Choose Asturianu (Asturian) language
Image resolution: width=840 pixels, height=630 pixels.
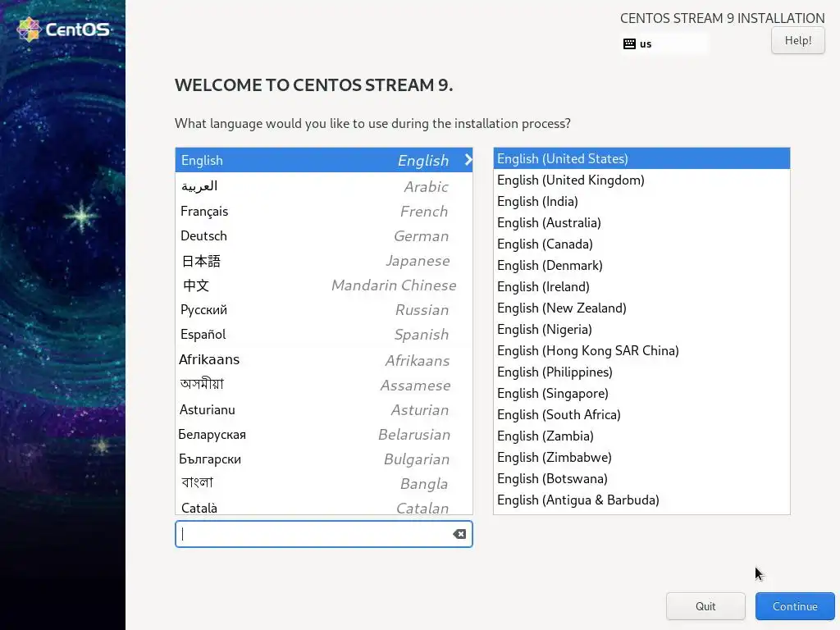[323, 410]
